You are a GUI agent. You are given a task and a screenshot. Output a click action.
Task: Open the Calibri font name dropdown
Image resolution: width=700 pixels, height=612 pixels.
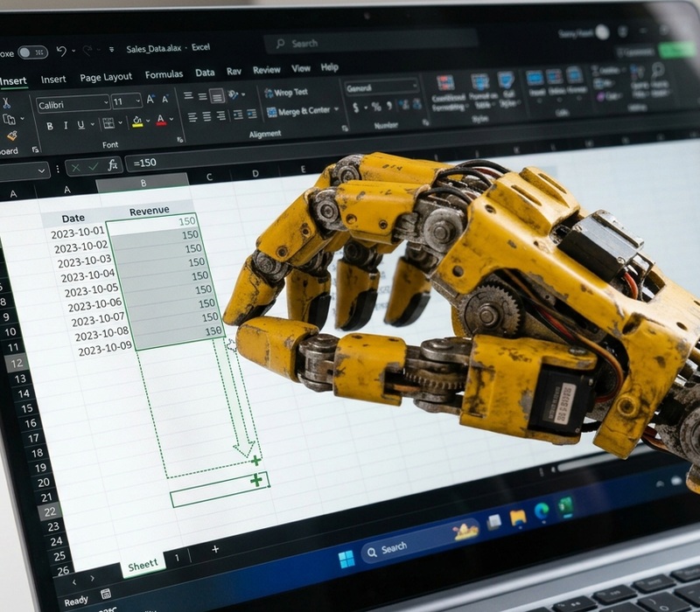106,102
